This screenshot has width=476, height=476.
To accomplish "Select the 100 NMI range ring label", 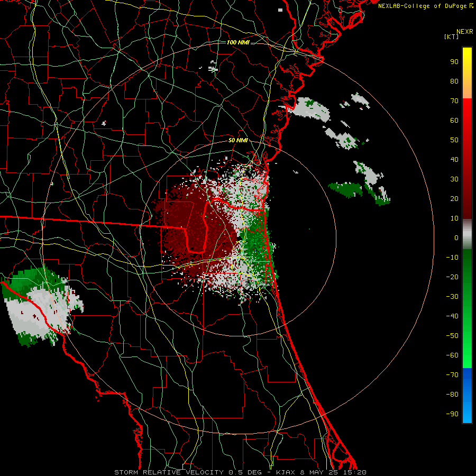I will (238, 42).
